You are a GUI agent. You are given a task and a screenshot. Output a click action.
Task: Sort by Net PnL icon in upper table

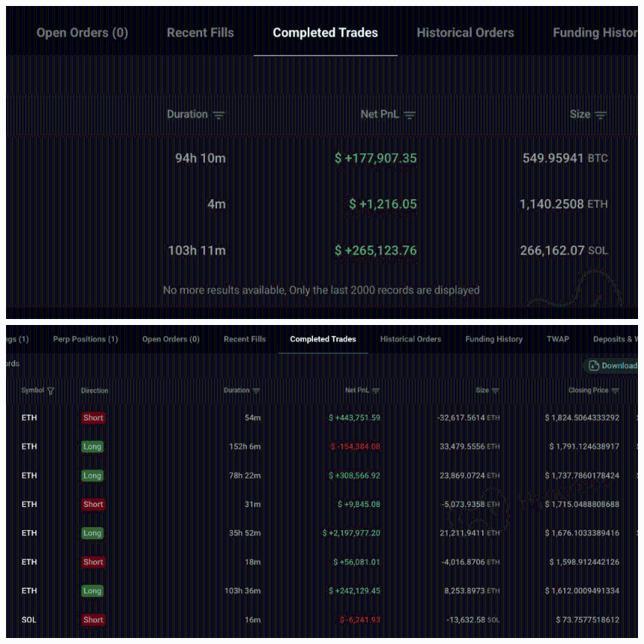[x=410, y=115]
